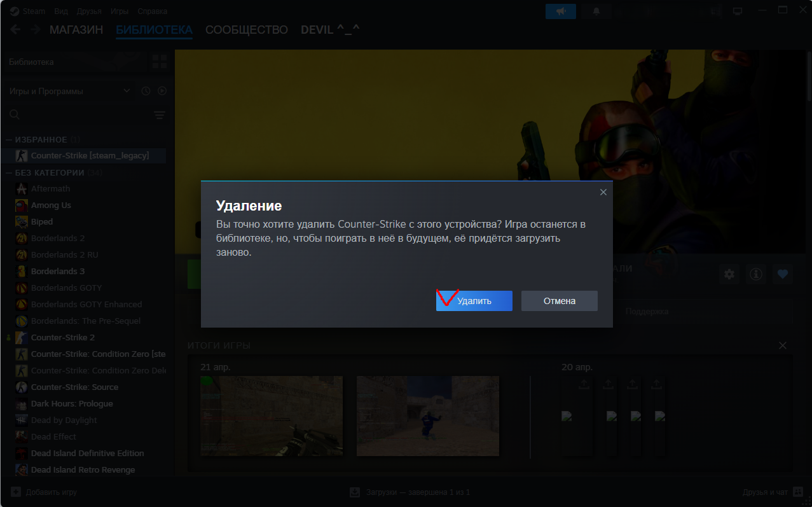Go back with the left arrow
This screenshot has width=812, height=507.
pyautogui.click(x=16, y=30)
